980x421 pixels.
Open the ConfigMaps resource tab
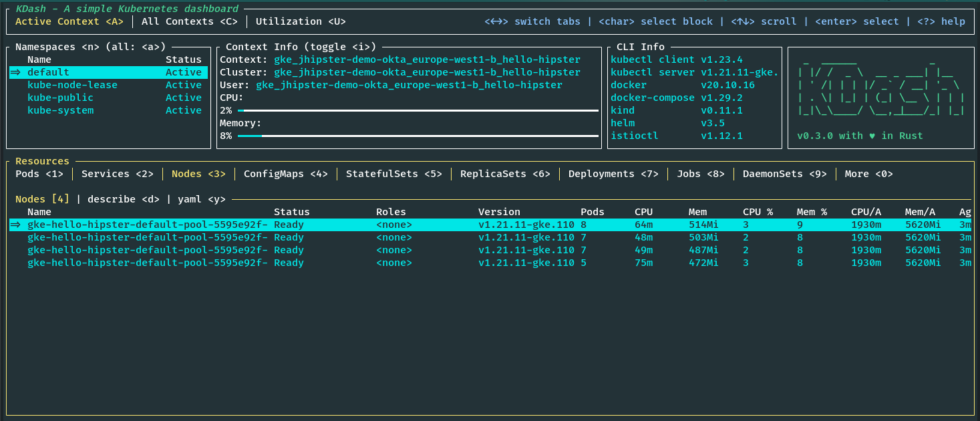click(x=285, y=174)
